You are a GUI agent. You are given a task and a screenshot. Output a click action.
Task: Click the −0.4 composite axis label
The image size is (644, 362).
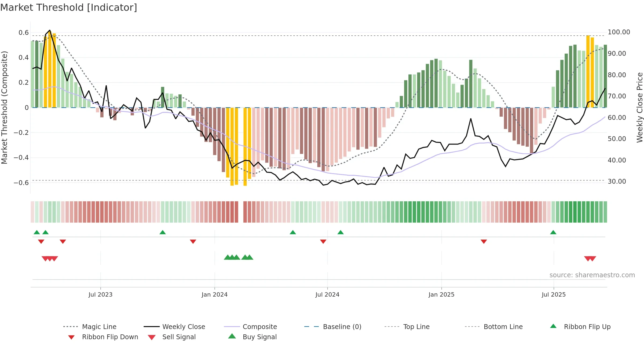tap(21, 158)
